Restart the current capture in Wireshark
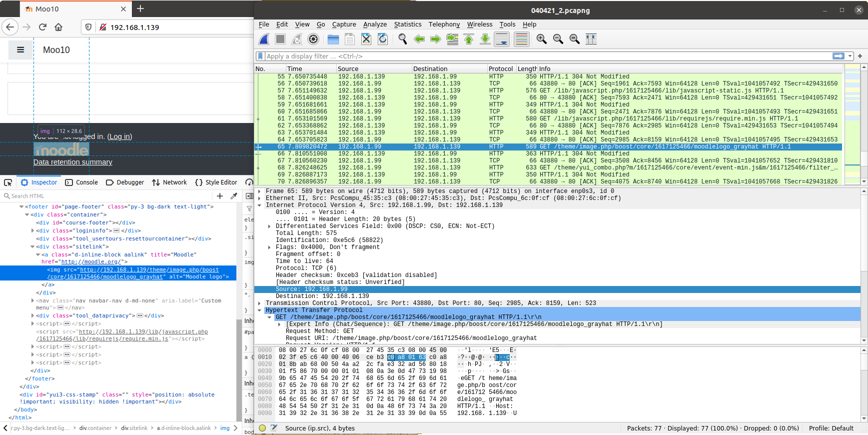 coord(297,39)
